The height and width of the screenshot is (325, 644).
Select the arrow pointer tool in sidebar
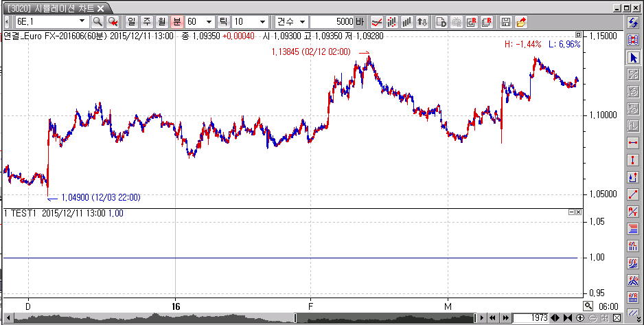(x=634, y=58)
